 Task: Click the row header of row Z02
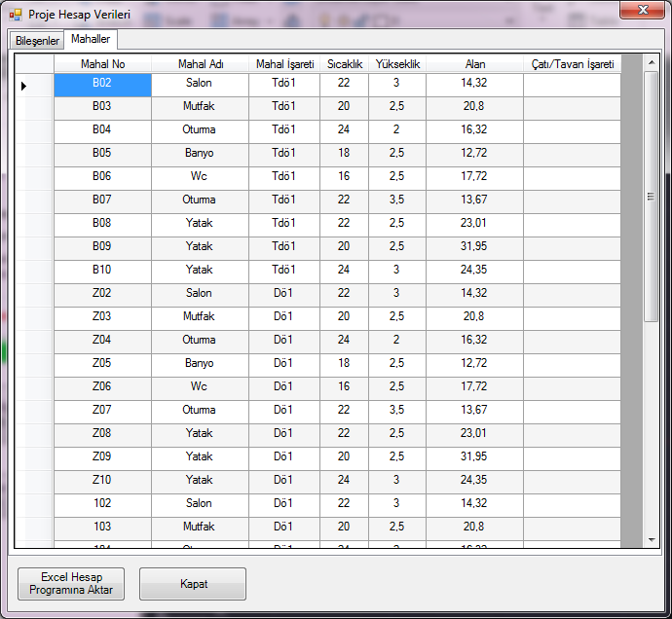(x=33, y=294)
